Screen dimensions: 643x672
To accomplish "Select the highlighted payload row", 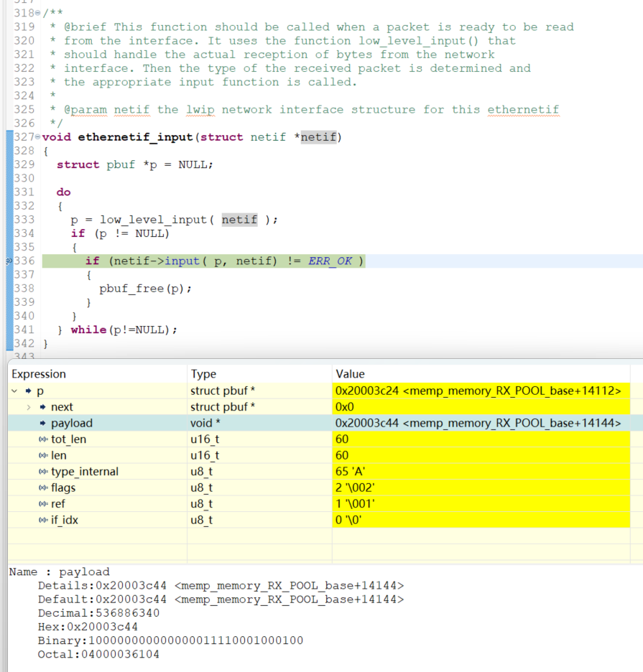I will click(216, 422).
